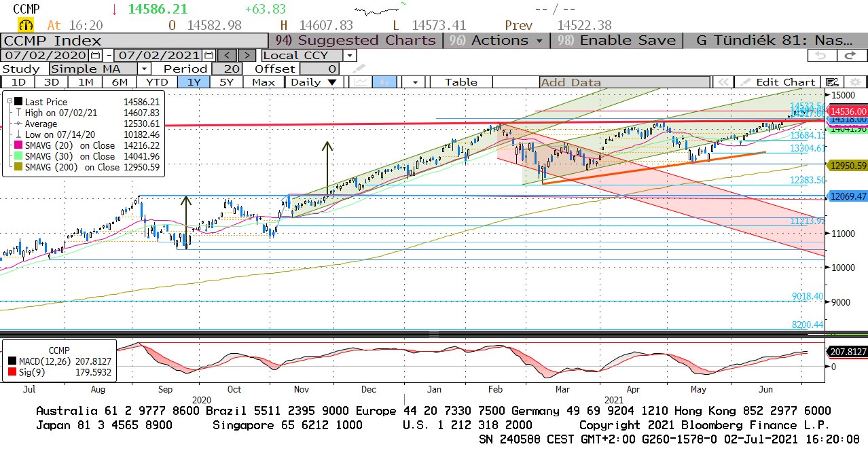This screenshot has width=868, height=455.
Task: Select the Max time range tab
Action: (x=264, y=82)
